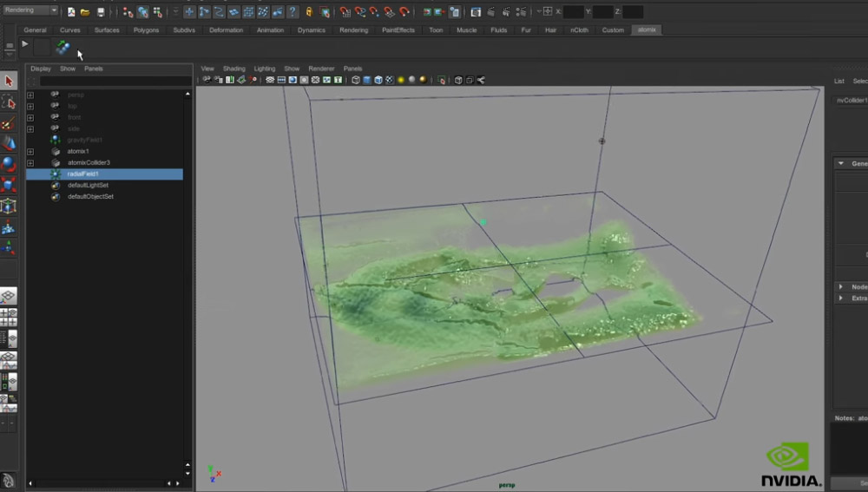Choose select by object type mode
Screen dimensions: 868x492
coord(143,11)
